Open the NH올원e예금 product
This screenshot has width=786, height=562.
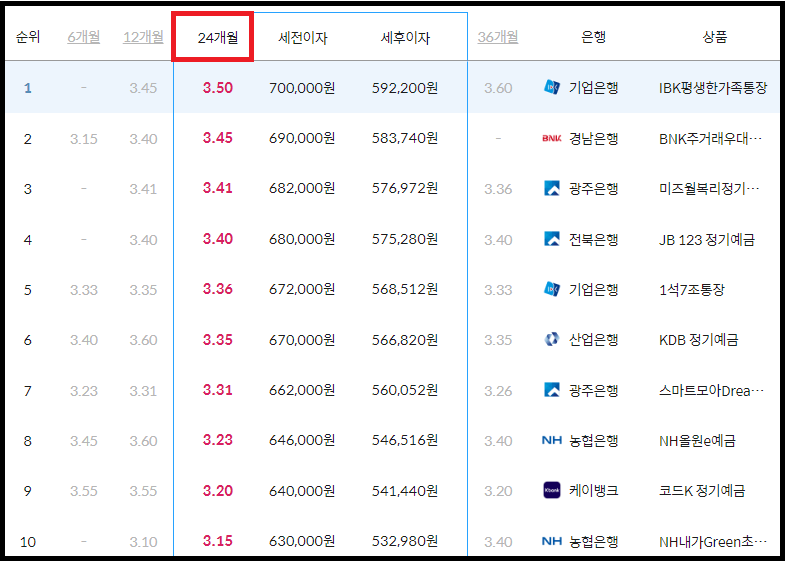coord(697,441)
